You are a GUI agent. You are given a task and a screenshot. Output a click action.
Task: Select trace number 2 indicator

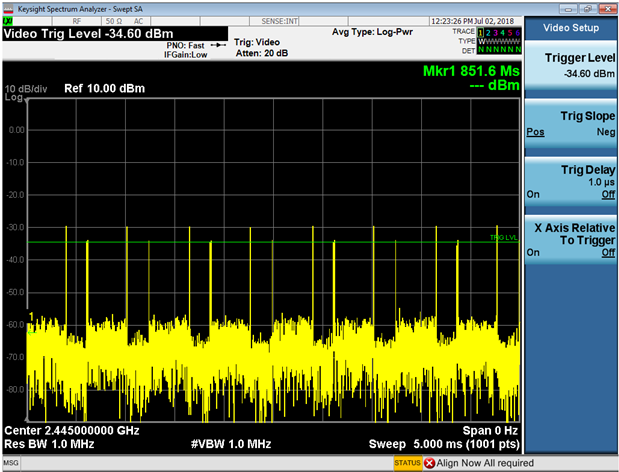pos(488,32)
